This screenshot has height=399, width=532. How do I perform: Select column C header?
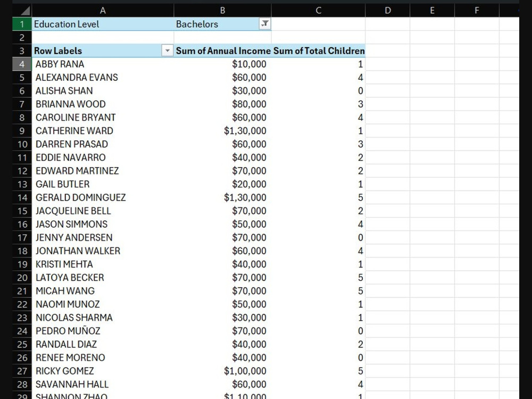[x=318, y=11]
